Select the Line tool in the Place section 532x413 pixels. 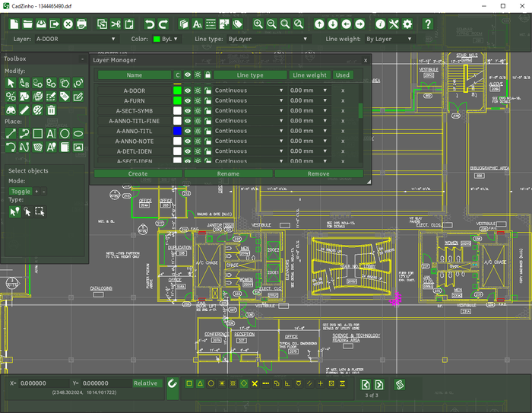[x=11, y=134]
